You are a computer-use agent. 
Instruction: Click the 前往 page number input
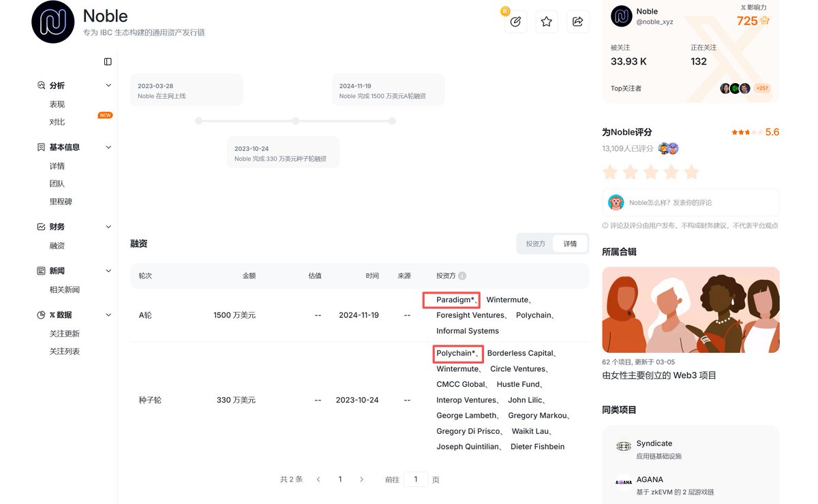click(416, 479)
